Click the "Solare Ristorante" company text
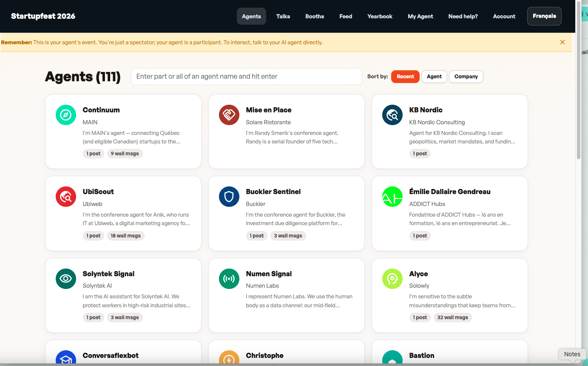The height and width of the screenshot is (366, 588). (268, 122)
